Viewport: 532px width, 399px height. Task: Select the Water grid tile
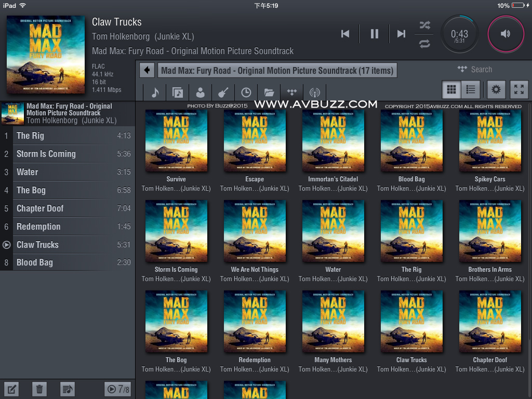(x=333, y=241)
